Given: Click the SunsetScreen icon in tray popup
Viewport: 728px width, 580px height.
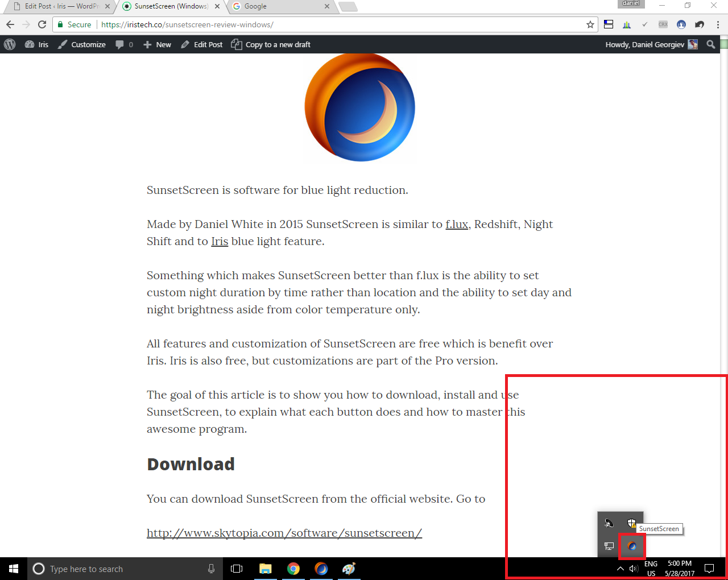Looking at the screenshot, I should (x=632, y=546).
